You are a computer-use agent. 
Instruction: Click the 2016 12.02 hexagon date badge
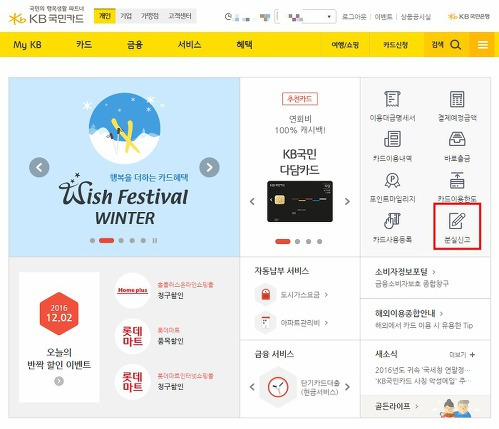tap(59, 314)
